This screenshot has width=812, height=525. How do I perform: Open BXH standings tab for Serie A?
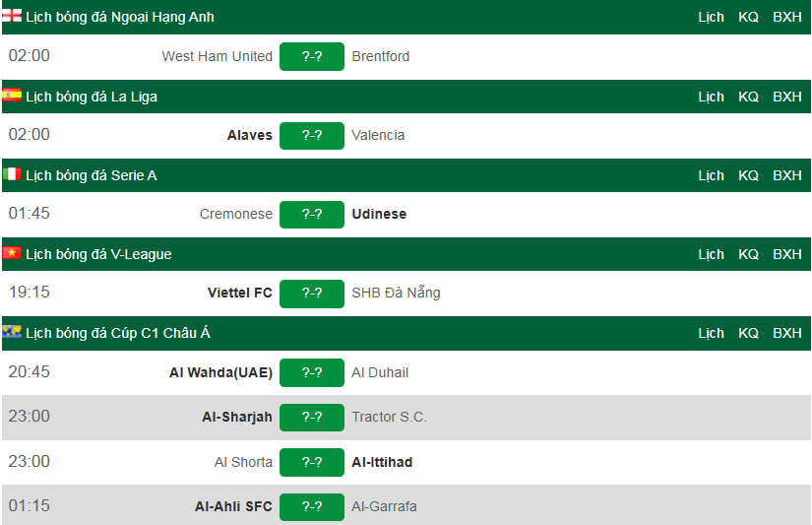click(787, 175)
